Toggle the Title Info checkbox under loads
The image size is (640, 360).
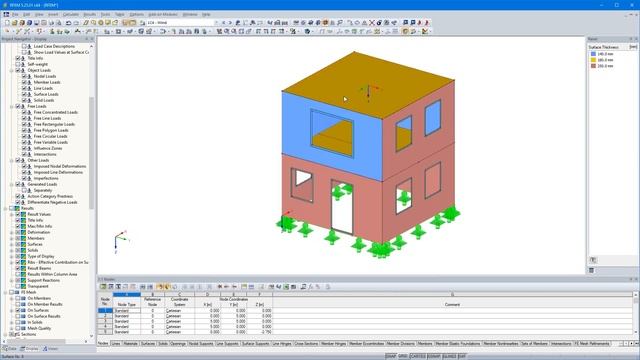click(x=18, y=58)
